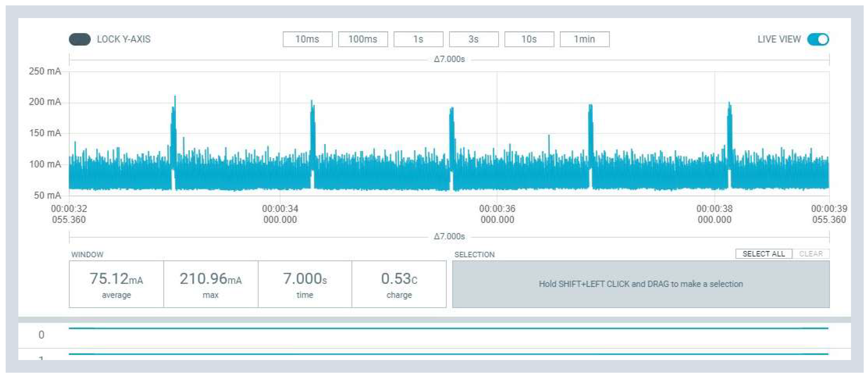
Task: Click the top Δ7.000s span label
Action: coord(449,59)
